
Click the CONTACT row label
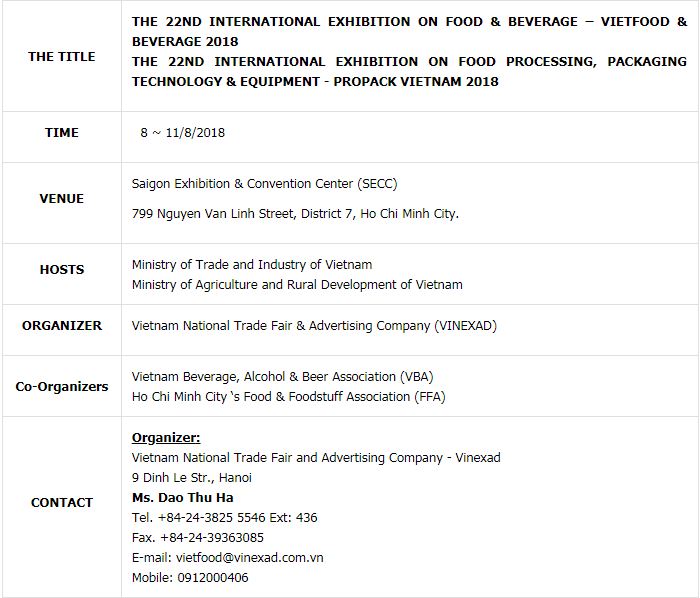62,502
